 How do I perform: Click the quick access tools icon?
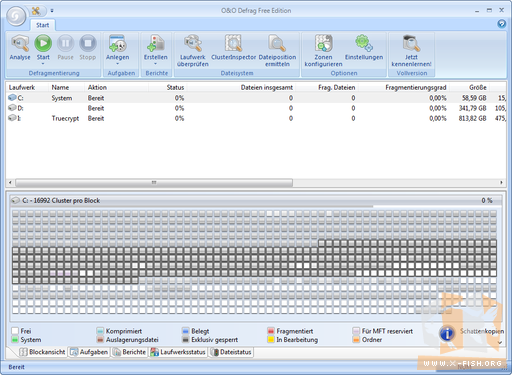[x=36, y=11]
